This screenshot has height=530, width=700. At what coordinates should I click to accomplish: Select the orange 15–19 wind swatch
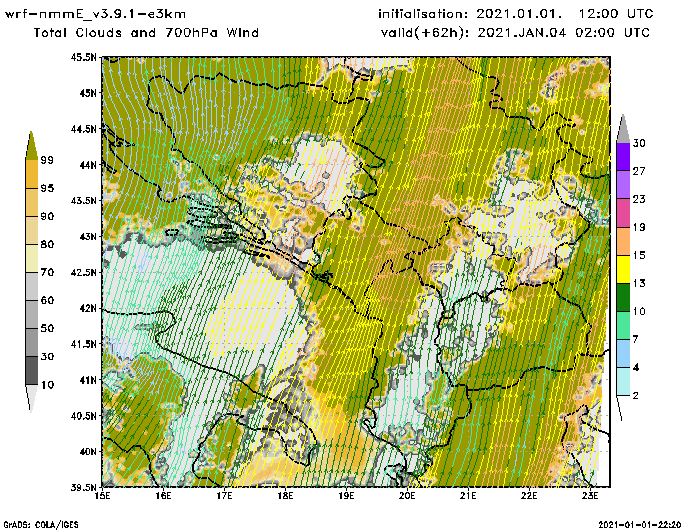(x=623, y=241)
